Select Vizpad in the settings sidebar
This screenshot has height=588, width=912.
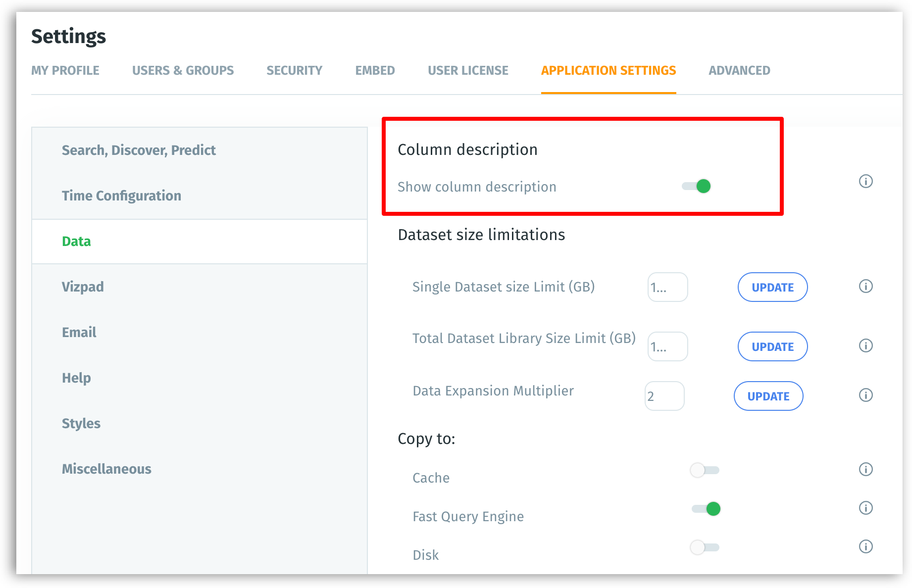point(83,287)
